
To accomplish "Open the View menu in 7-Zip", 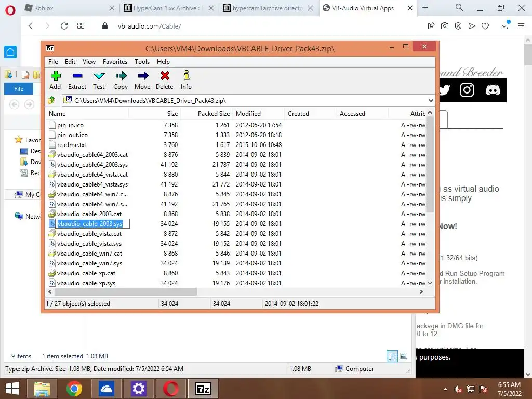I will coord(89,62).
